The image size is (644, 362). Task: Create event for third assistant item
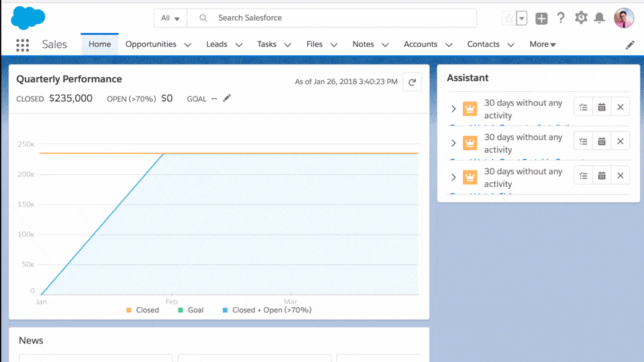coord(602,176)
